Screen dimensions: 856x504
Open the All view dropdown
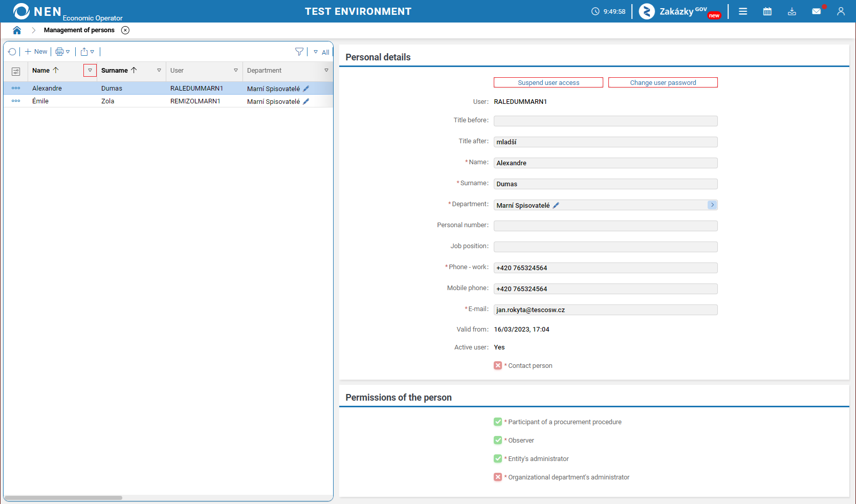[x=321, y=52]
